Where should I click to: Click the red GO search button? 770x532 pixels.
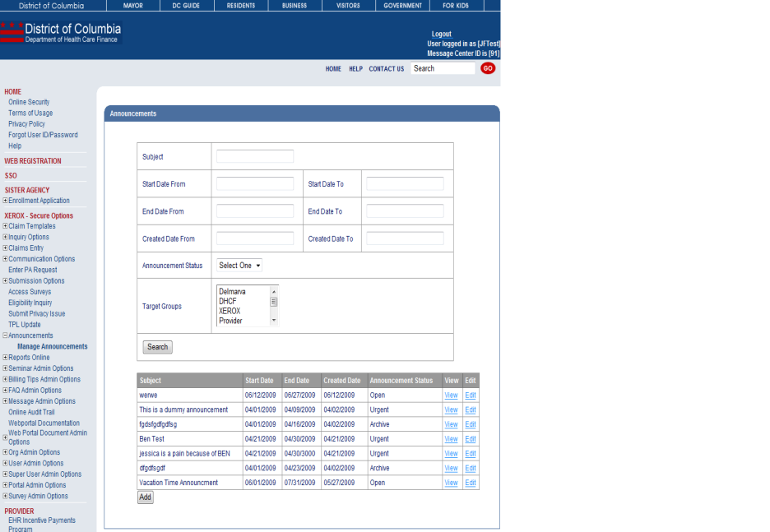click(488, 68)
